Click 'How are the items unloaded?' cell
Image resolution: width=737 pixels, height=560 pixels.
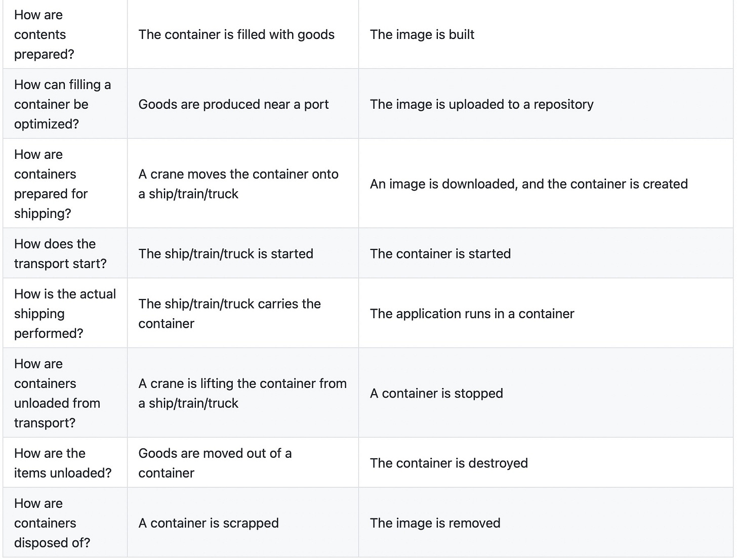tap(65, 462)
